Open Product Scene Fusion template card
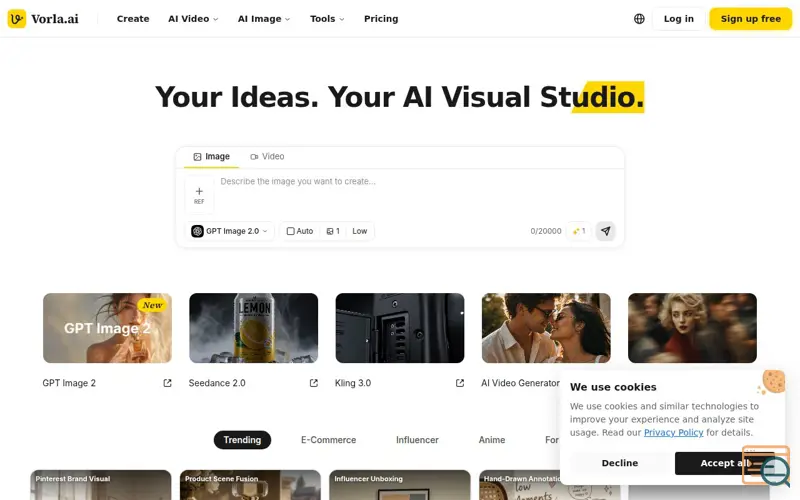 tap(251, 485)
